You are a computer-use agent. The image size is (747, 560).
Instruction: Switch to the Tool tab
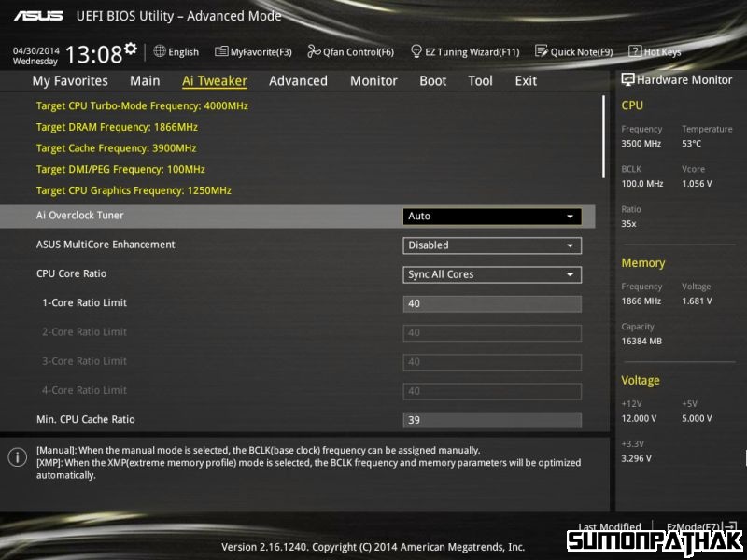tap(480, 81)
